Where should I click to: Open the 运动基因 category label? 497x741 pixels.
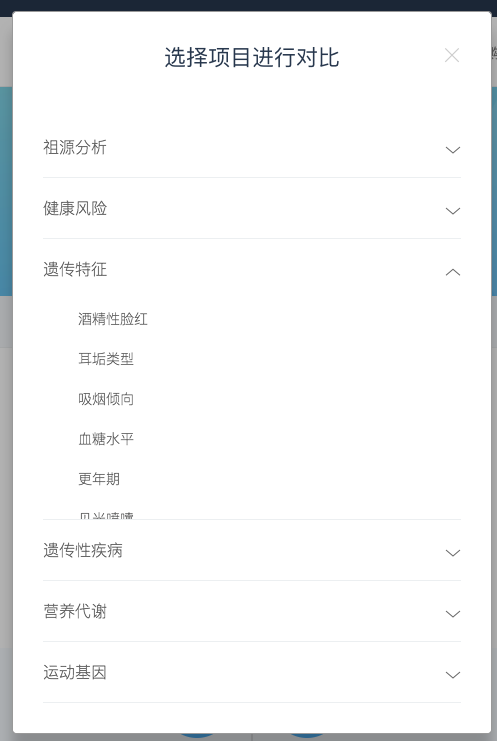coord(75,672)
